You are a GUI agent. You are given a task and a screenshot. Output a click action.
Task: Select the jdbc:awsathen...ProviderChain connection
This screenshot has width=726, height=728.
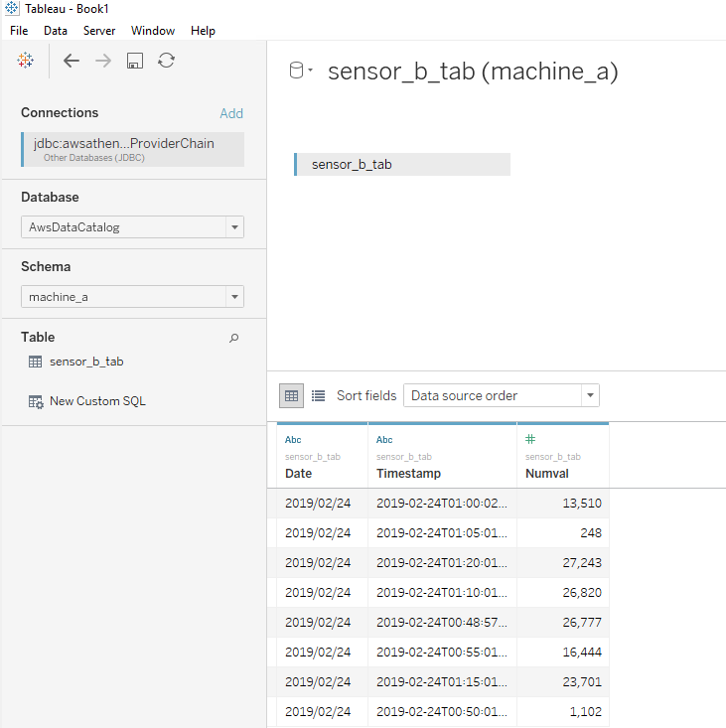point(132,150)
